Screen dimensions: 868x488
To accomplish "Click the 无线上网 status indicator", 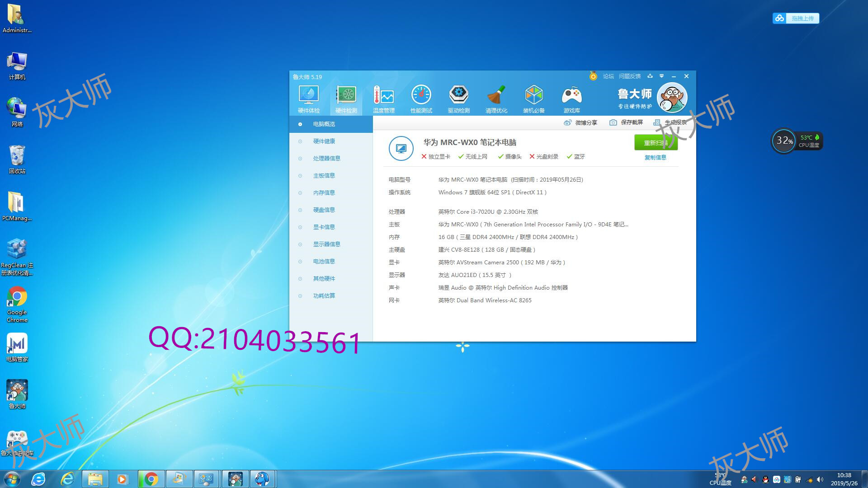I will pyautogui.click(x=473, y=157).
